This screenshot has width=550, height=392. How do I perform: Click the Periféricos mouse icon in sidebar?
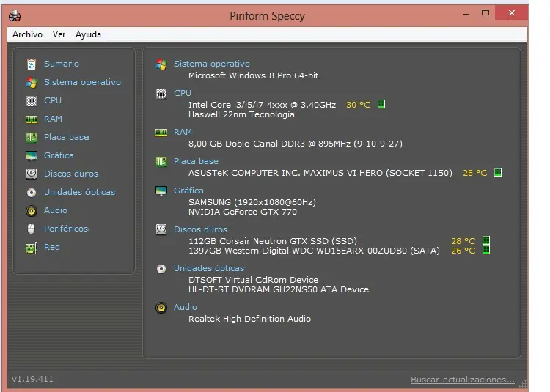click(x=32, y=229)
